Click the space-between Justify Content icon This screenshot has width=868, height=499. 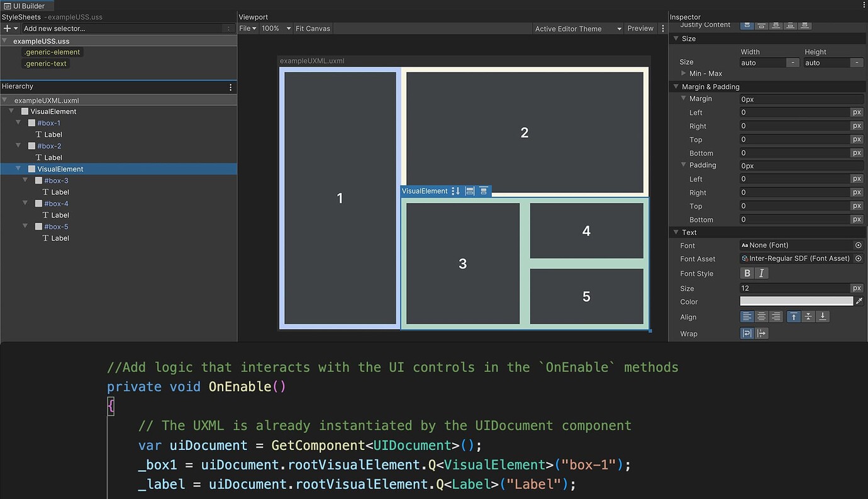point(790,25)
